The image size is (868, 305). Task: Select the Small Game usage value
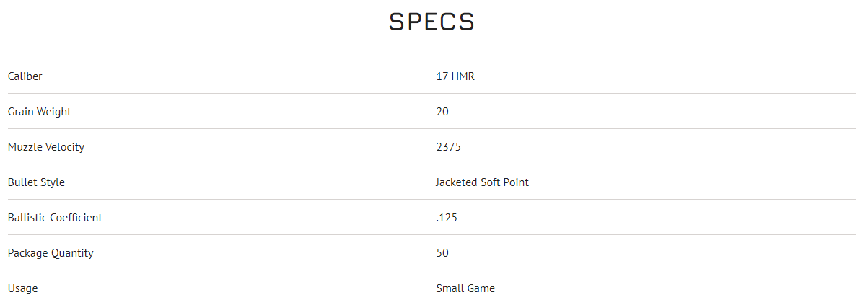pyautogui.click(x=465, y=288)
